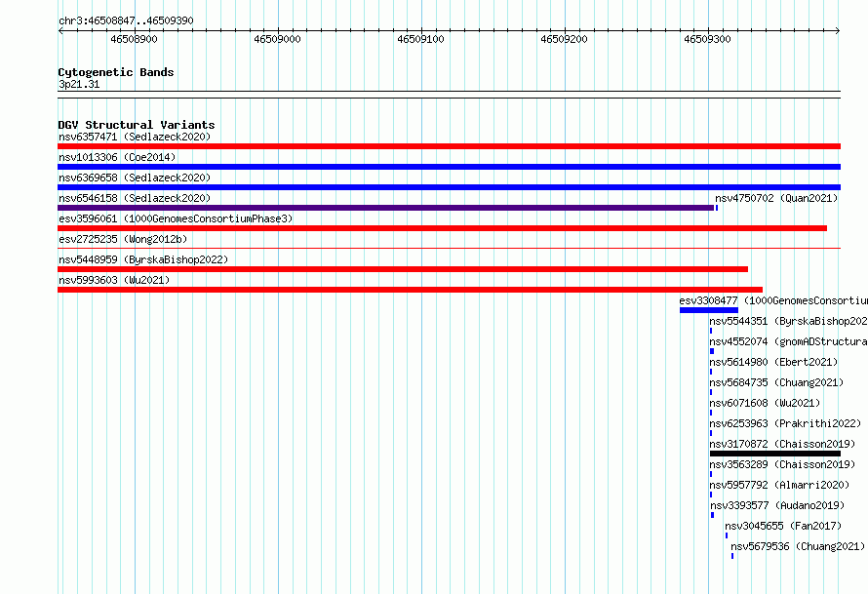868x594 pixels.
Task: Click the 46509100 position on the ruler
Action: 420,39
